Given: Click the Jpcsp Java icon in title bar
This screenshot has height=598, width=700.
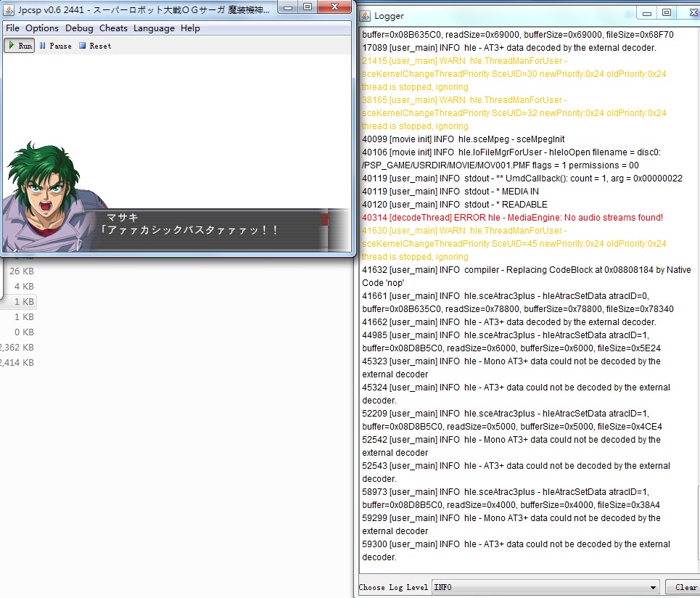Looking at the screenshot, I should (9, 8).
